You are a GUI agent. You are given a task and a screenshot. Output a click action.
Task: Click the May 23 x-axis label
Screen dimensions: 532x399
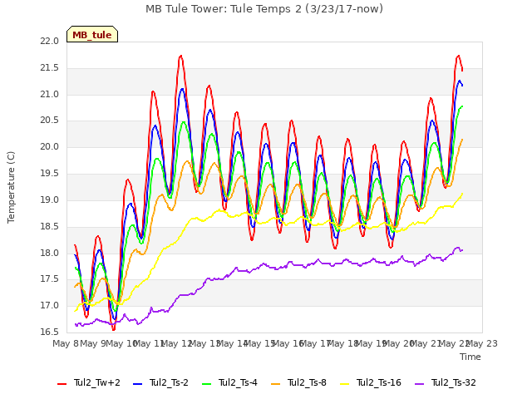pyautogui.click(x=482, y=343)
